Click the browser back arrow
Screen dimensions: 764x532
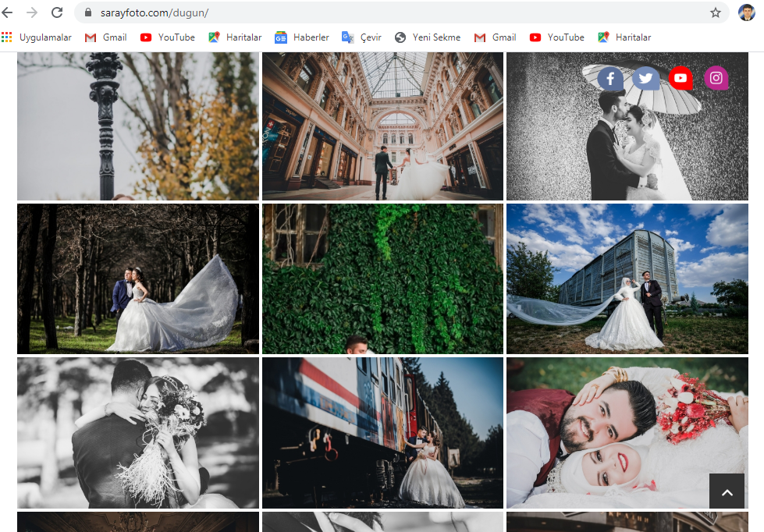point(7,12)
